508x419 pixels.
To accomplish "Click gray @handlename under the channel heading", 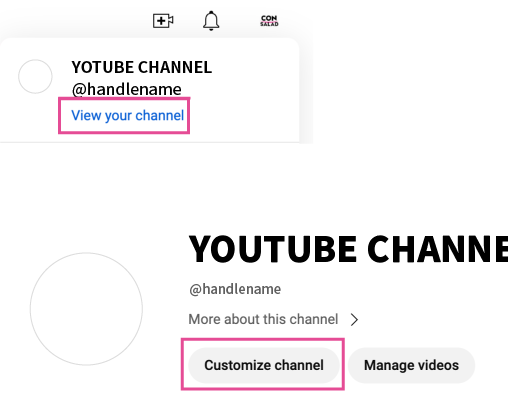I will coord(235,289).
